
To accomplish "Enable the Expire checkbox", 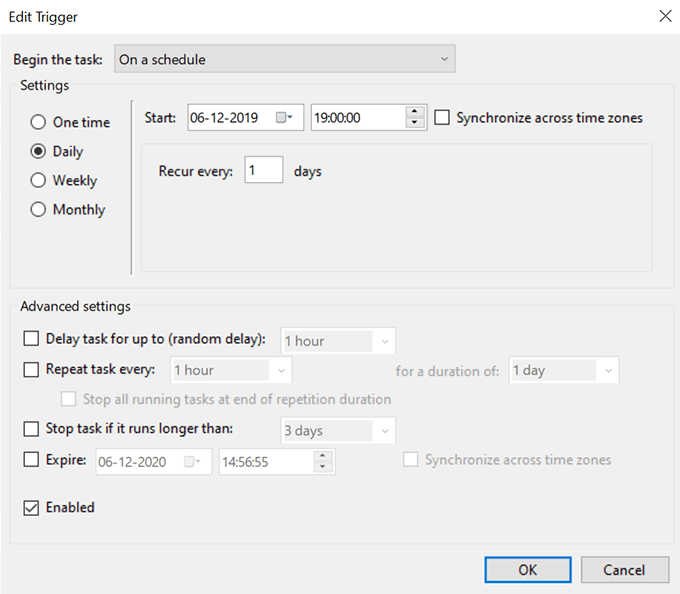I will [31, 460].
